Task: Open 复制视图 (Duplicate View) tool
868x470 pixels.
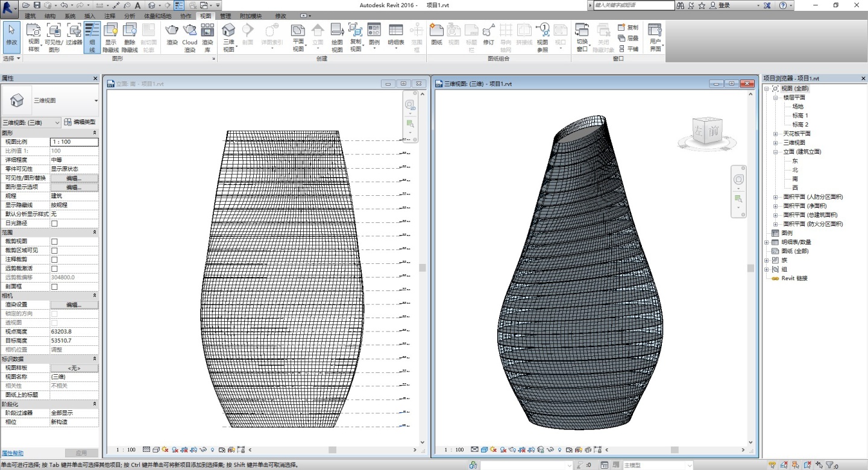Action: coord(356,37)
